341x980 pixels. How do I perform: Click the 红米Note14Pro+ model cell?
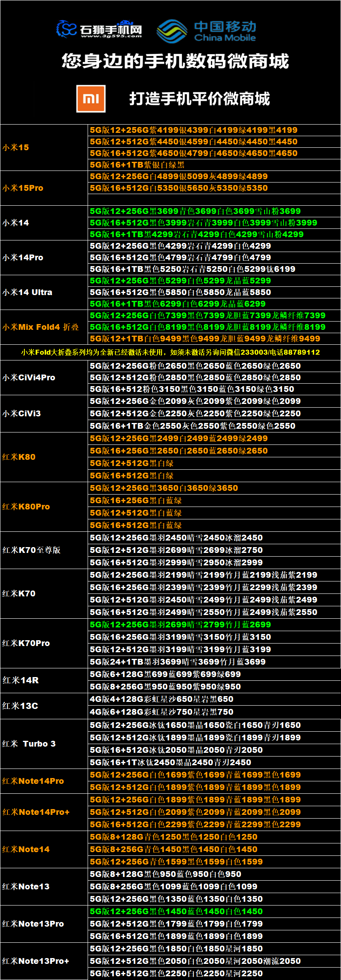click(x=44, y=812)
